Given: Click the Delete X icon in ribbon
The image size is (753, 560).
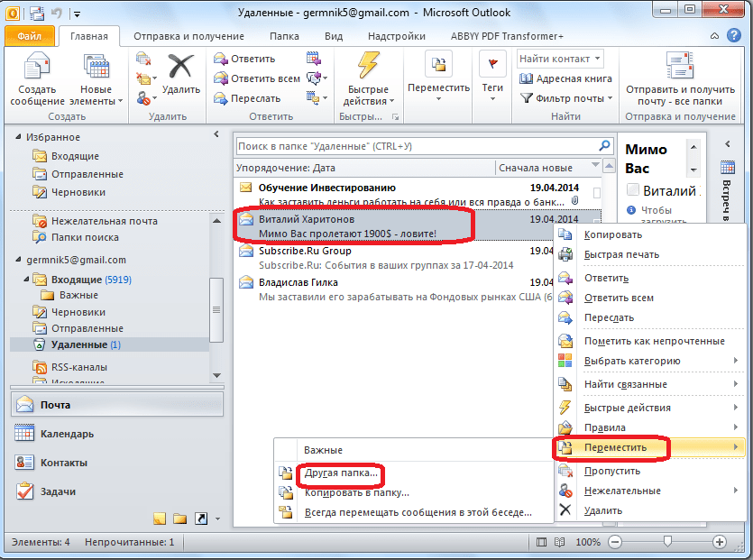Looking at the screenshot, I should [x=181, y=70].
